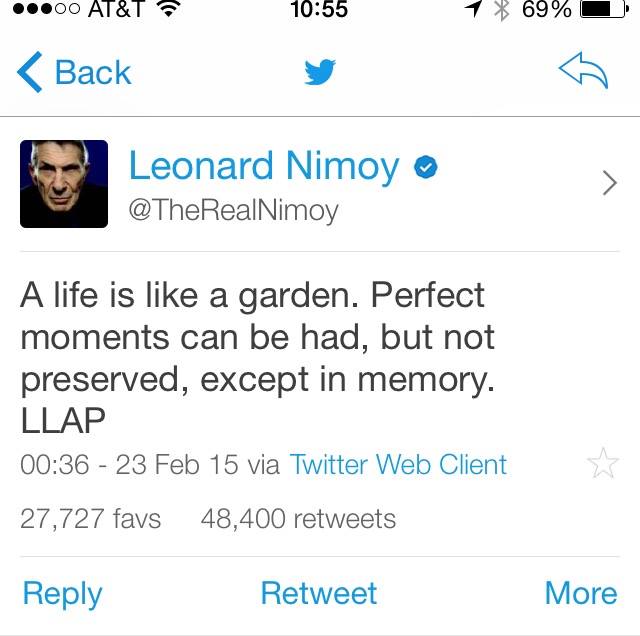The height and width of the screenshot is (636, 640).
Task: Open the Twitter Web Client link
Action: tap(398, 465)
